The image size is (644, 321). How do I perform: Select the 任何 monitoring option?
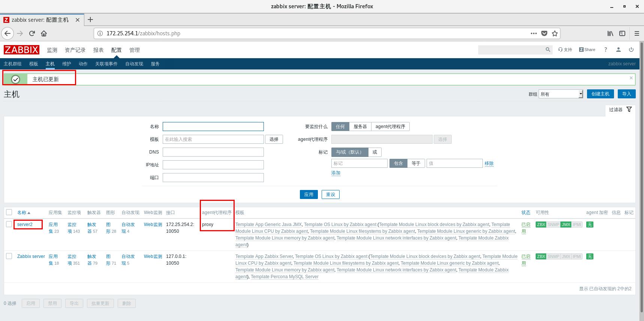[340, 127]
